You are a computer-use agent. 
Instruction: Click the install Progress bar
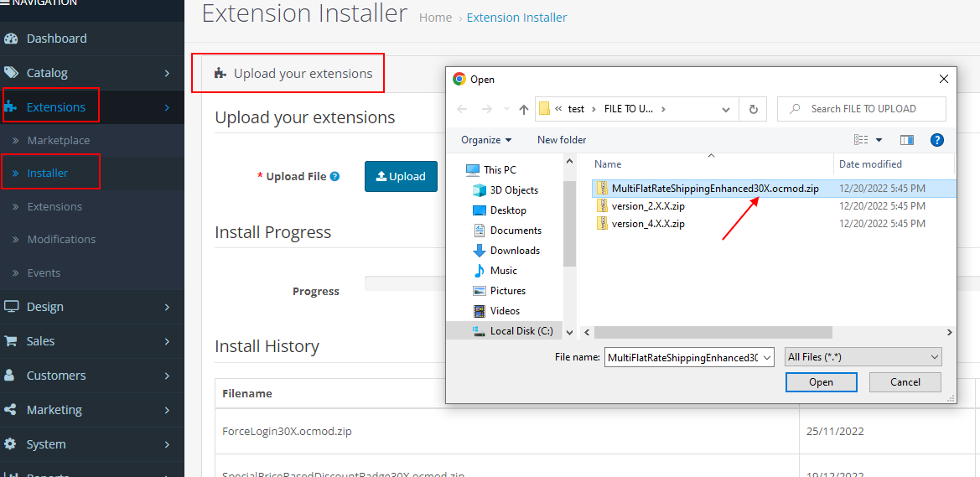pyautogui.click(x=405, y=283)
